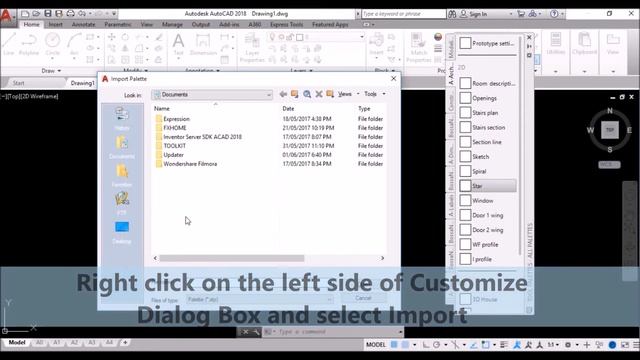The height and width of the screenshot is (360, 640).
Task: Toggle lineweight display in status bar
Action: click(x=504, y=345)
